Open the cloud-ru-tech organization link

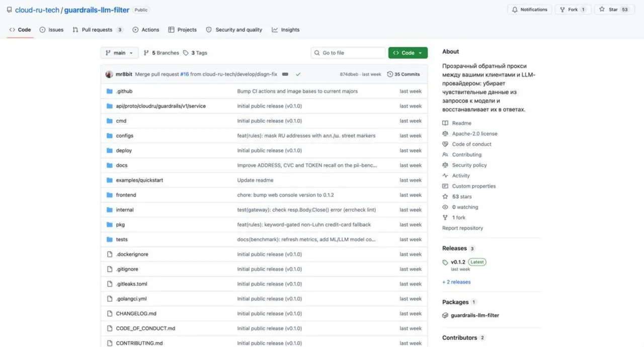point(37,10)
